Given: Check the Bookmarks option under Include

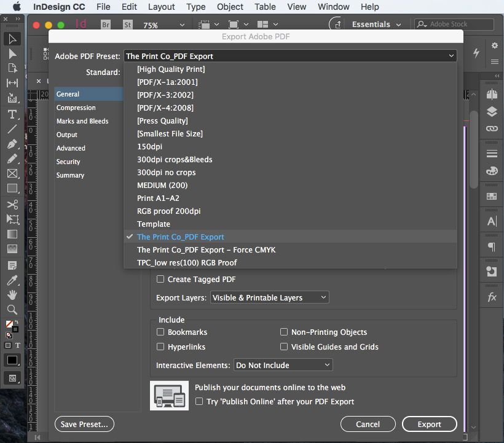Looking at the screenshot, I should 160,332.
